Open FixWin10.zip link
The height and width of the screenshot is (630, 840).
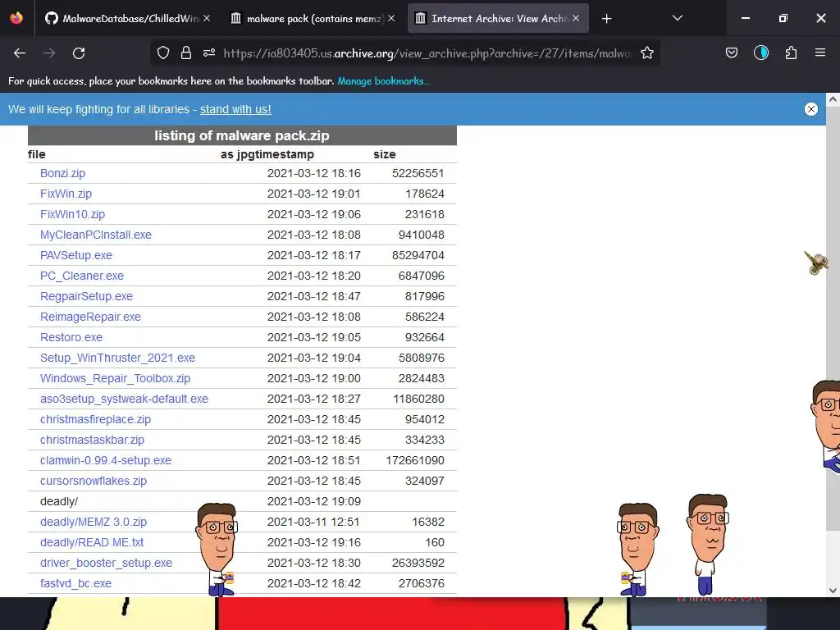(x=72, y=214)
